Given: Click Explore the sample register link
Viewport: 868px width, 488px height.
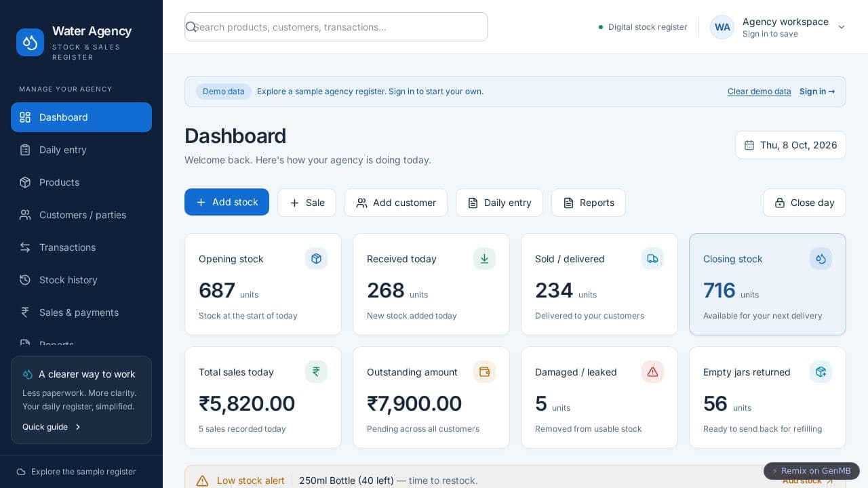Looking at the screenshot, I should [77, 472].
